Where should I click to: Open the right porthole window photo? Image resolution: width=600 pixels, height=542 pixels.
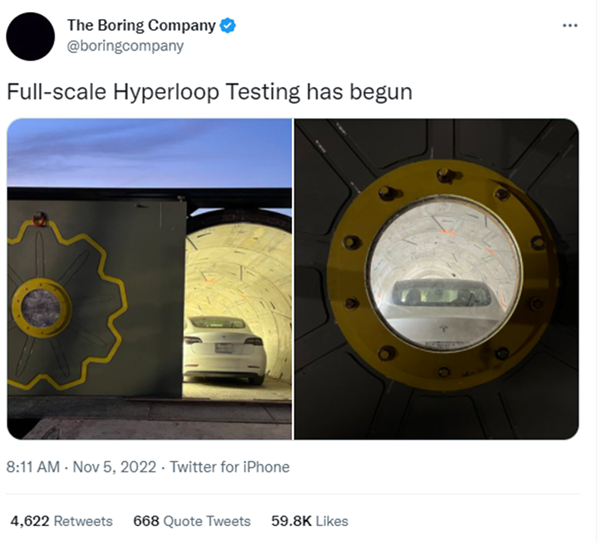click(436, 279)
